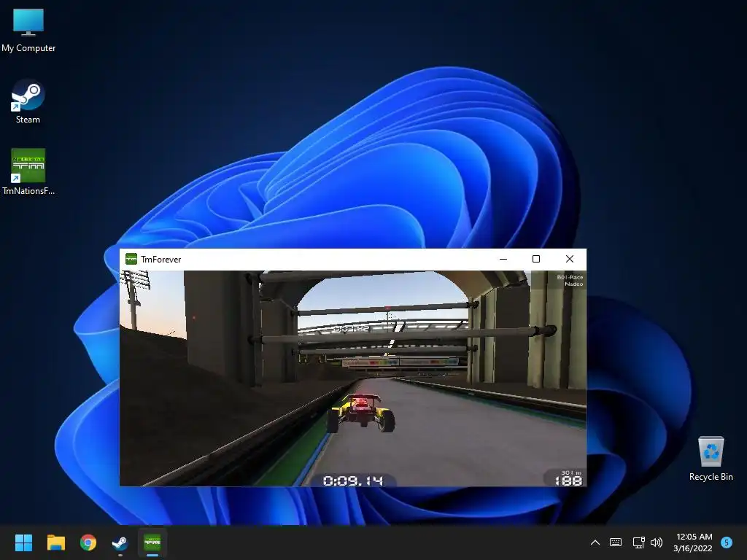Image resolution: width=747 pixels, height=560 pixels.
Task: Minimize the TmForever window
Action: 503,259
